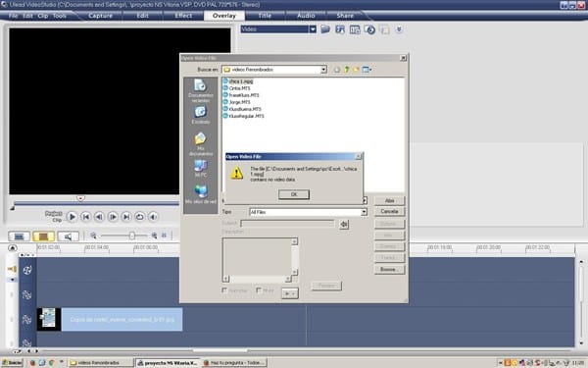Screen dimensions: 588x368
Task: Fit project in timeline window
Action: tap(164, 236)
